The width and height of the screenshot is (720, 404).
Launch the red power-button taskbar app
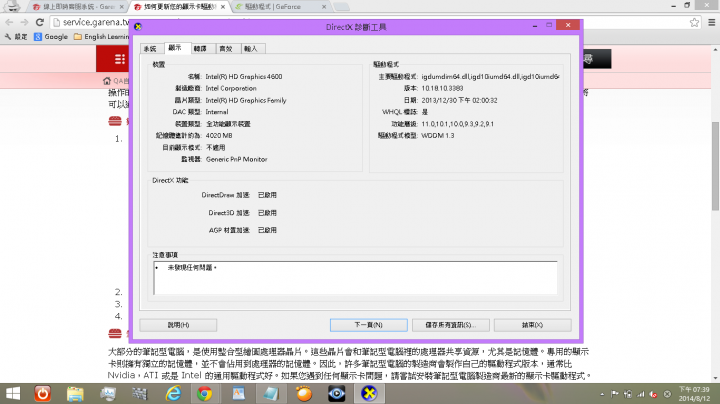click(x=43, y=393)
